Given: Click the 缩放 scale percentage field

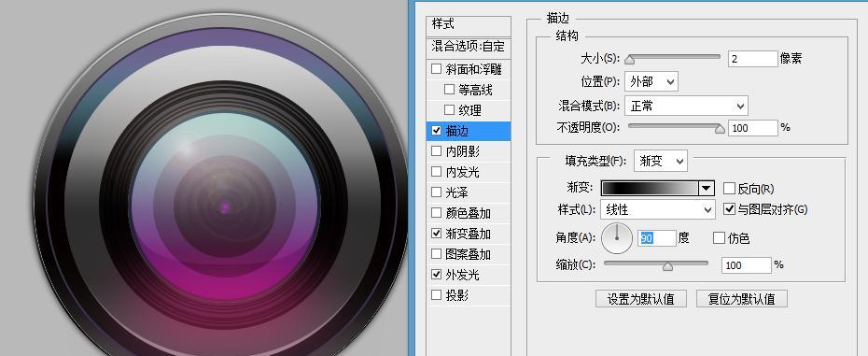Looking at the screenshot, I should 747,265.
